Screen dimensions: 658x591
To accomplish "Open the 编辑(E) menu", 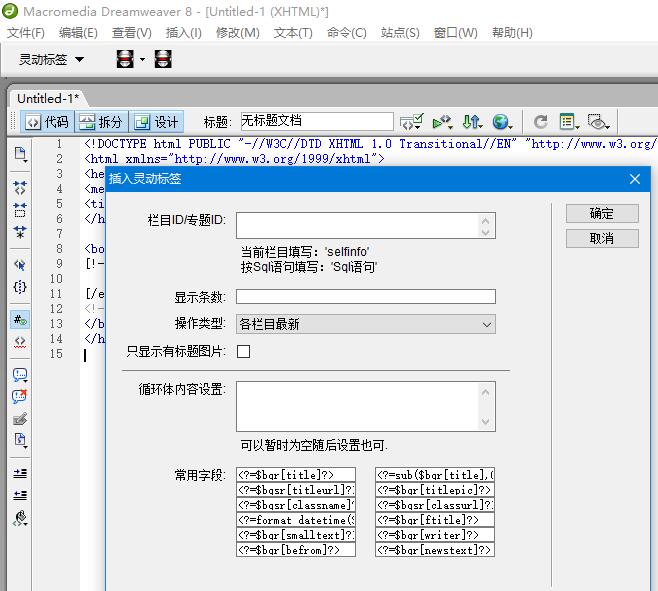I will [78, 33].
